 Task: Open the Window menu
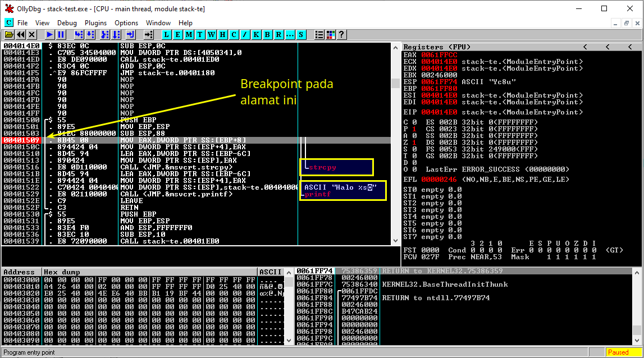point(158,23)
